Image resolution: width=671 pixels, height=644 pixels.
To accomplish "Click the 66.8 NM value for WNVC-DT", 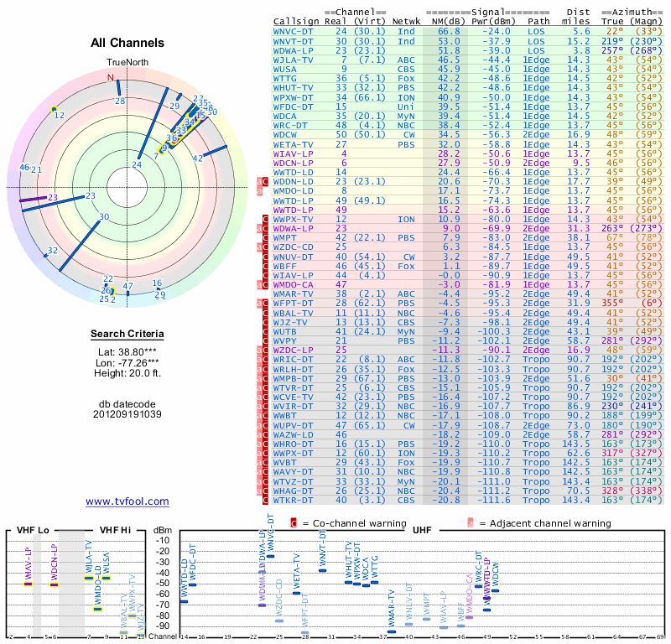I will coord(449,32).
